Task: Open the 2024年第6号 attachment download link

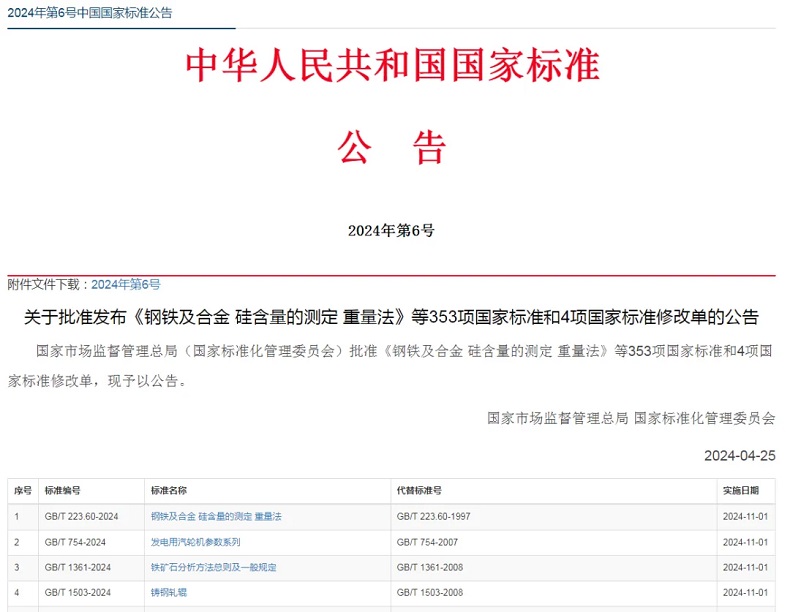Action: tap(126, 285)
